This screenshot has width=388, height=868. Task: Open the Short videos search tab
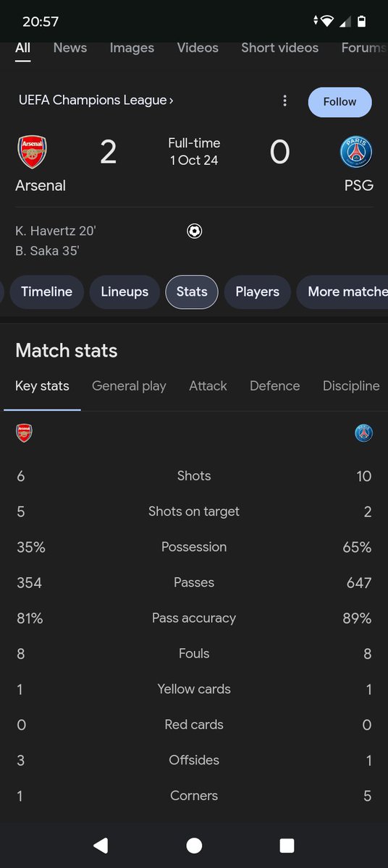[x=279, y=48]
